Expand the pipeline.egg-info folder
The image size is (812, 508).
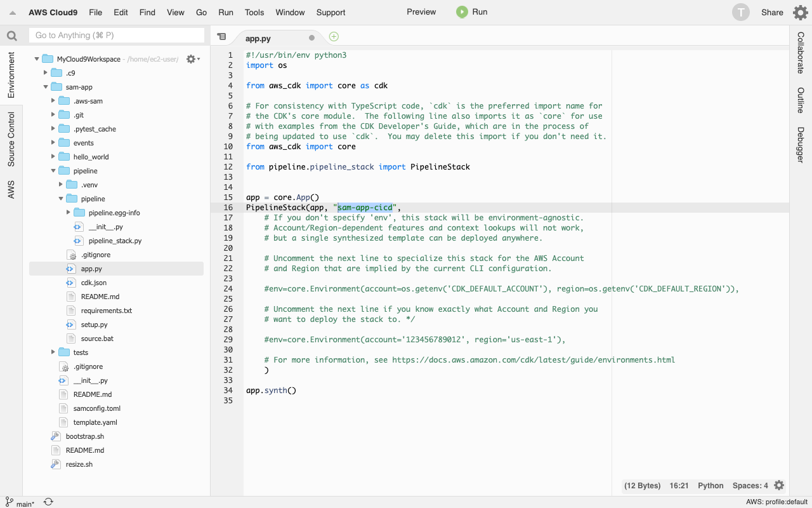69,213
